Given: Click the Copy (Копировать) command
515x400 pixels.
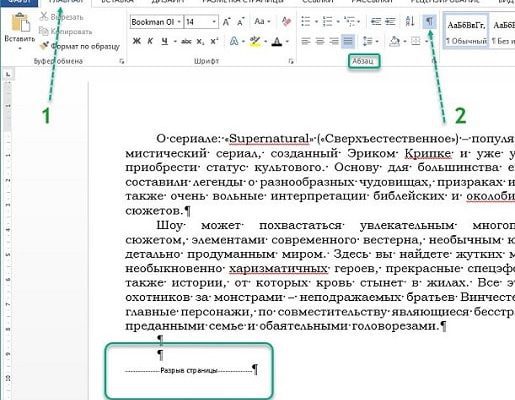Looking at the screenshot, I should (x=65, y=31).
